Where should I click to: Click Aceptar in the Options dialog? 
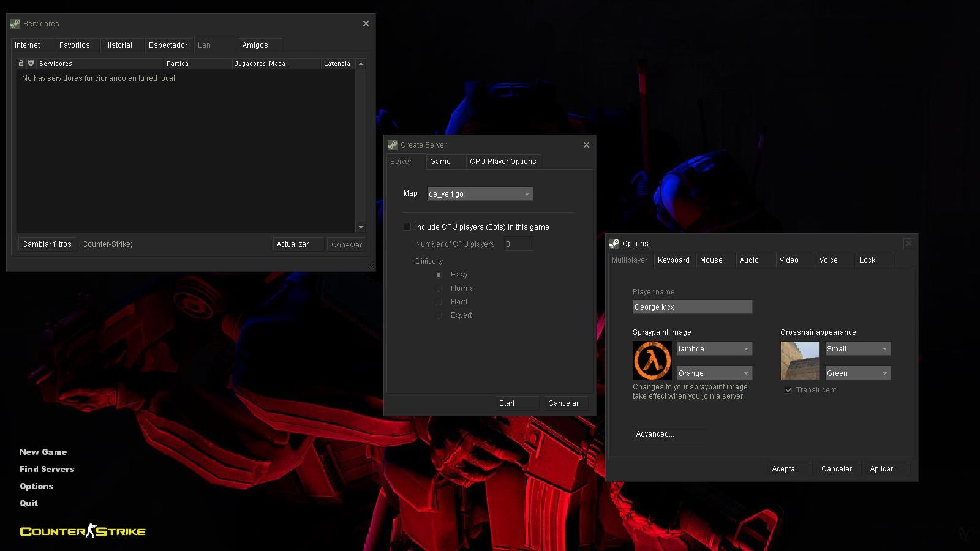point(790,469)
